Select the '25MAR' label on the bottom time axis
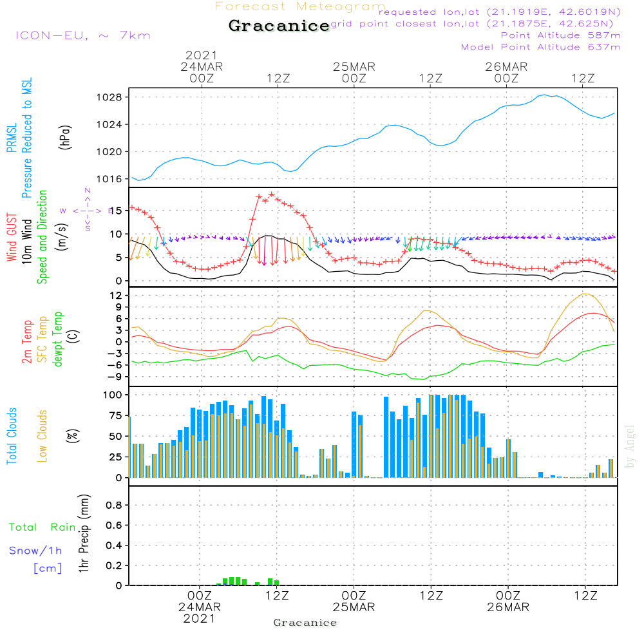This screenshot has height=644, width=644. pyautogui.click(x=354, y=607)
